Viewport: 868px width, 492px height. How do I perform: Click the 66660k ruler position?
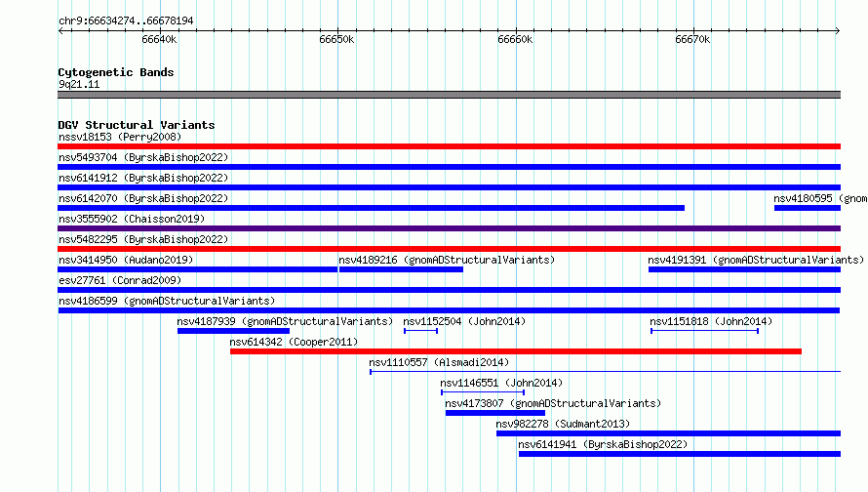tap(515, 39)
